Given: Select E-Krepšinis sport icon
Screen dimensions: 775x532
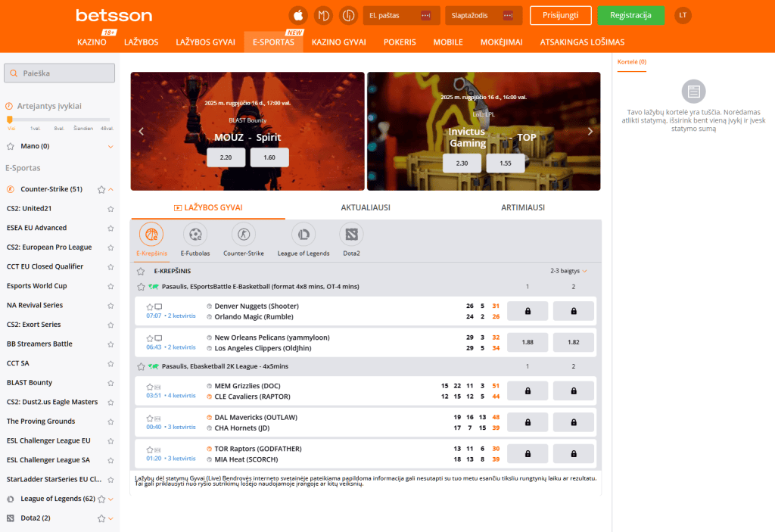Looking at the screenshot, I should (151, 235).
